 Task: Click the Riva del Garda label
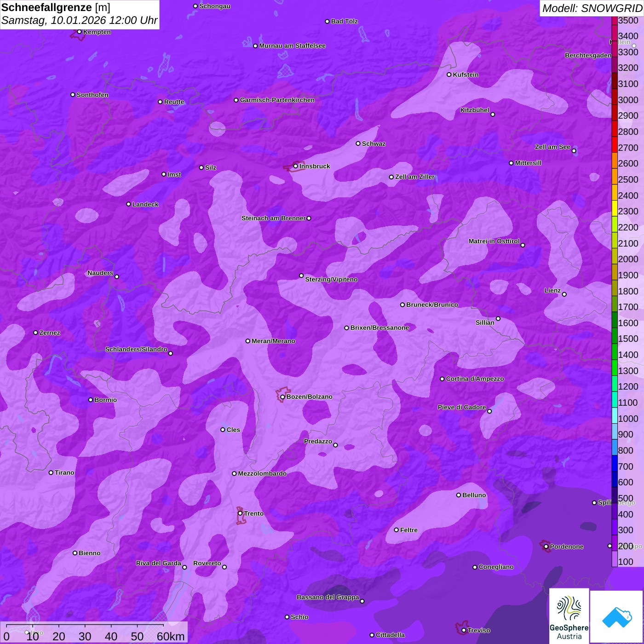[x=159, y=563]
